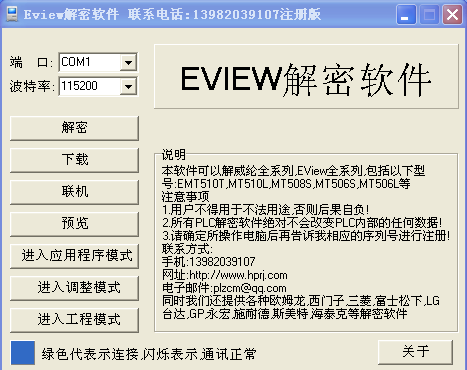This screenshot has height=370, width=467.
Task: Click the plzcm@qq.com email text
Action: [250, 288]
